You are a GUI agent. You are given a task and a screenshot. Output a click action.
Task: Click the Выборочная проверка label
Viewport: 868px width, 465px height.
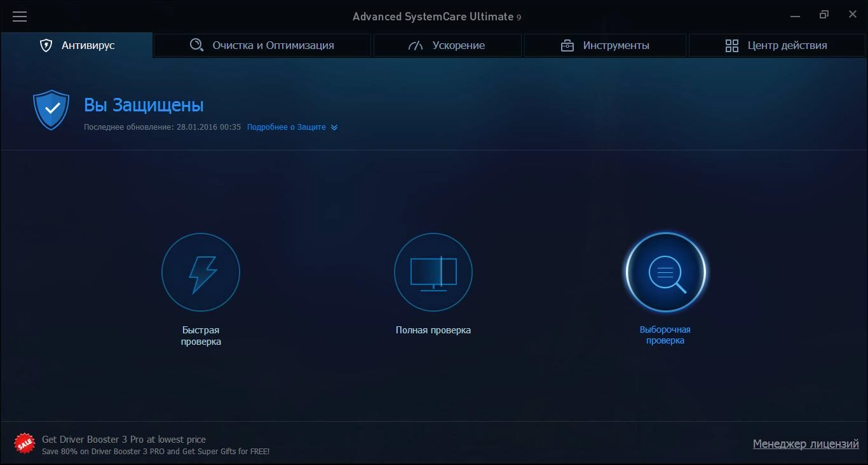point(665,335)
